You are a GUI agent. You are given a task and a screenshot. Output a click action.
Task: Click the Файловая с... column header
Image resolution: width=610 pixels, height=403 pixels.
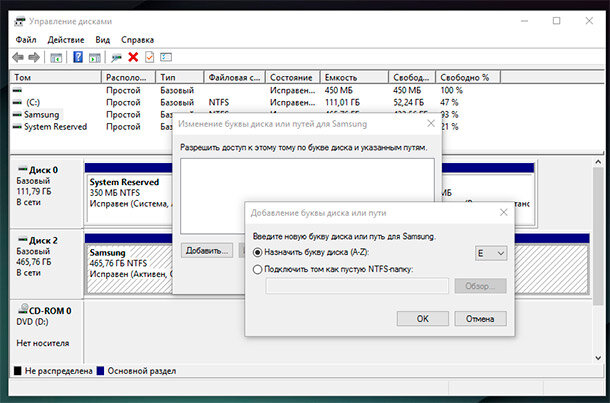(235, 77)
